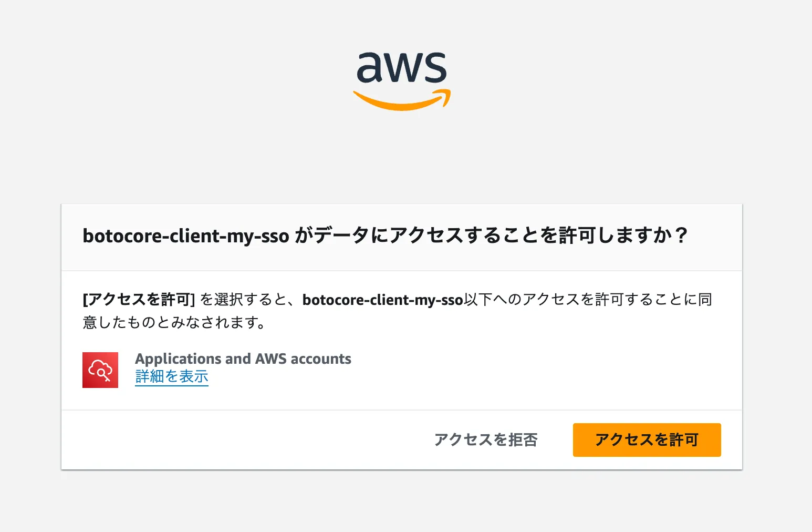Click the Applications and AWS accounts icon
812x532 pixels.
pyautogui.click(x=100, y=370)
